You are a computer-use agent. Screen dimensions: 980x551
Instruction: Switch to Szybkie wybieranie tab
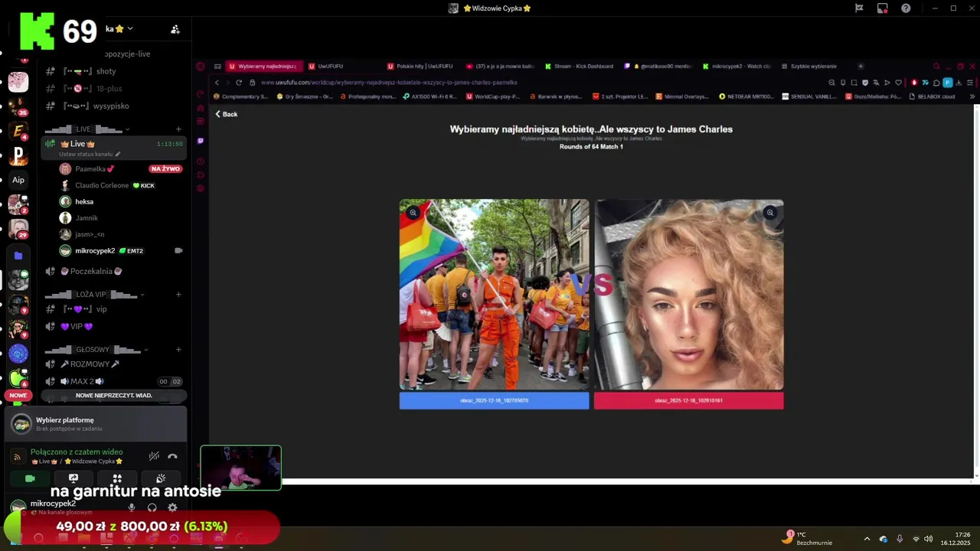tap(813, 67)
